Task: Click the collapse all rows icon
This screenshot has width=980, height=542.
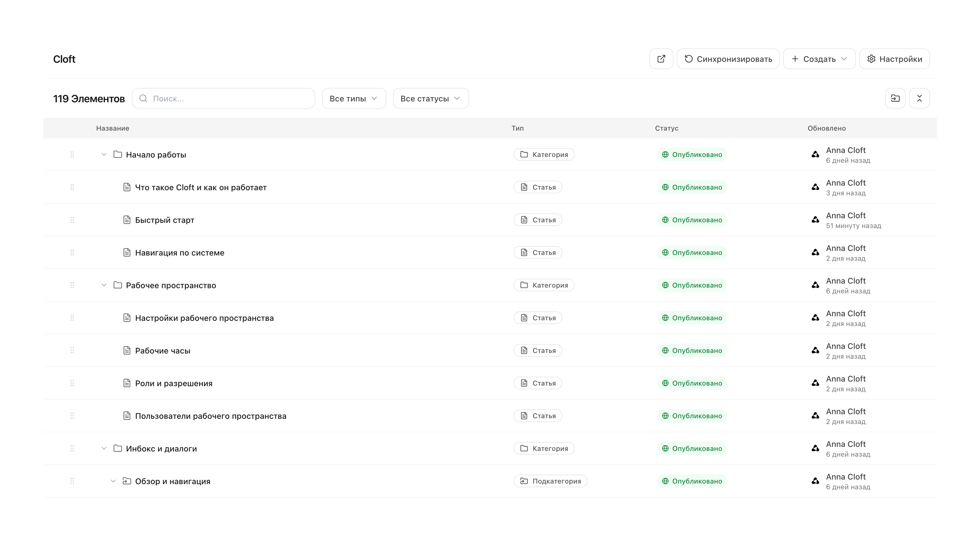Action: (919, 99)
